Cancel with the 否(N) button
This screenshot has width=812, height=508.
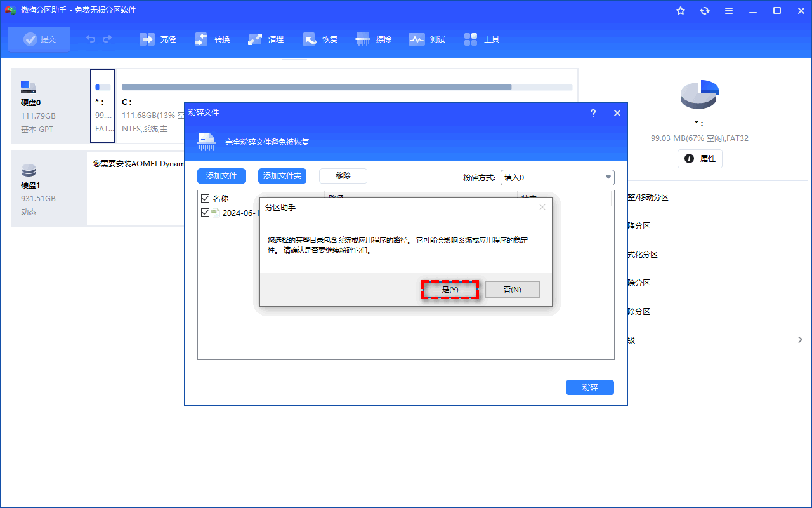[512, 290]
